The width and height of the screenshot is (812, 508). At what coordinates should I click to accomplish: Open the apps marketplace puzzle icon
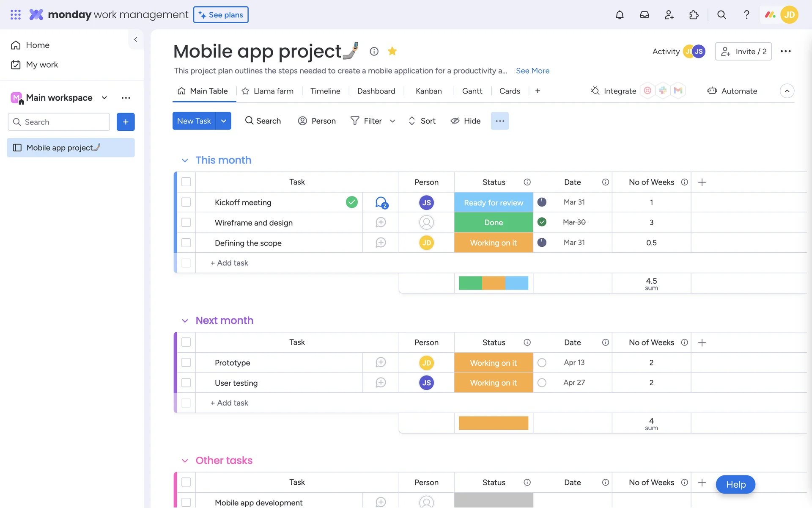694,15
